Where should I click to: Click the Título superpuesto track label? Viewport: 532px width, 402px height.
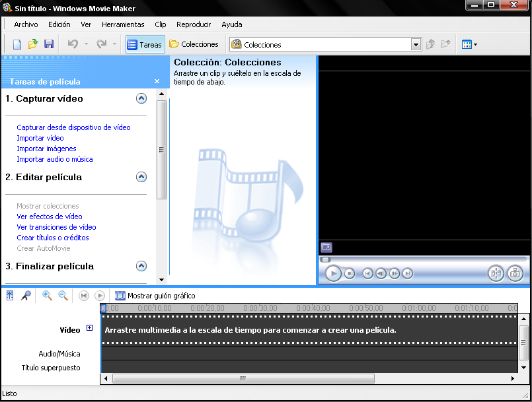51,368
